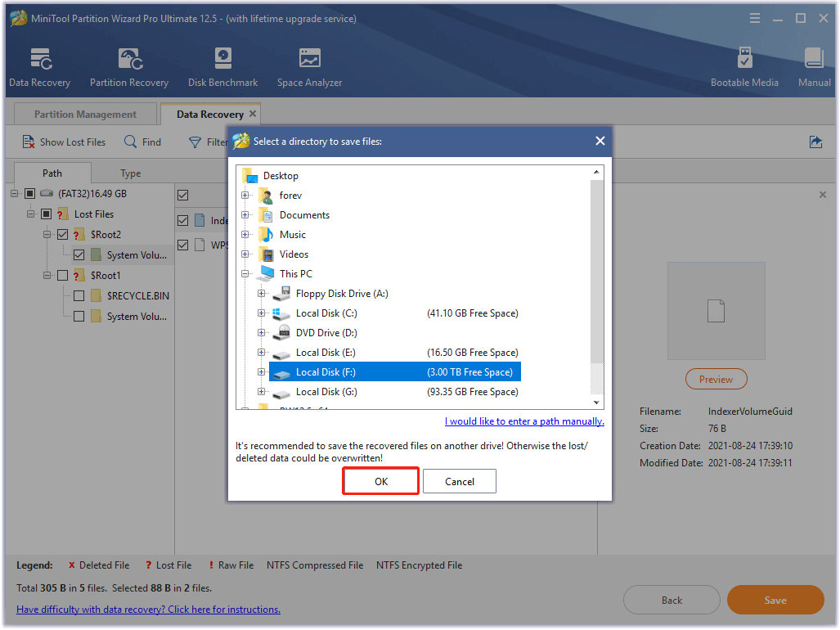Viewport: 840px width, 630px height.
Task: Open the Filter tool
Action: tap(209, 142)
